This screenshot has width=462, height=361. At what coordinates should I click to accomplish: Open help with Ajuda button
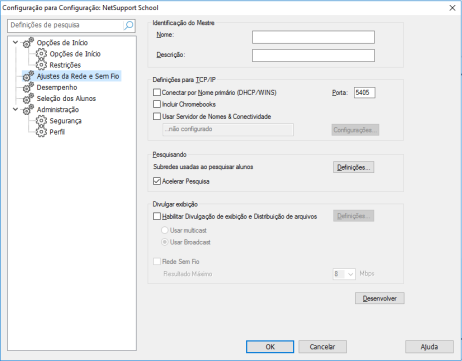tap(429, 347)
